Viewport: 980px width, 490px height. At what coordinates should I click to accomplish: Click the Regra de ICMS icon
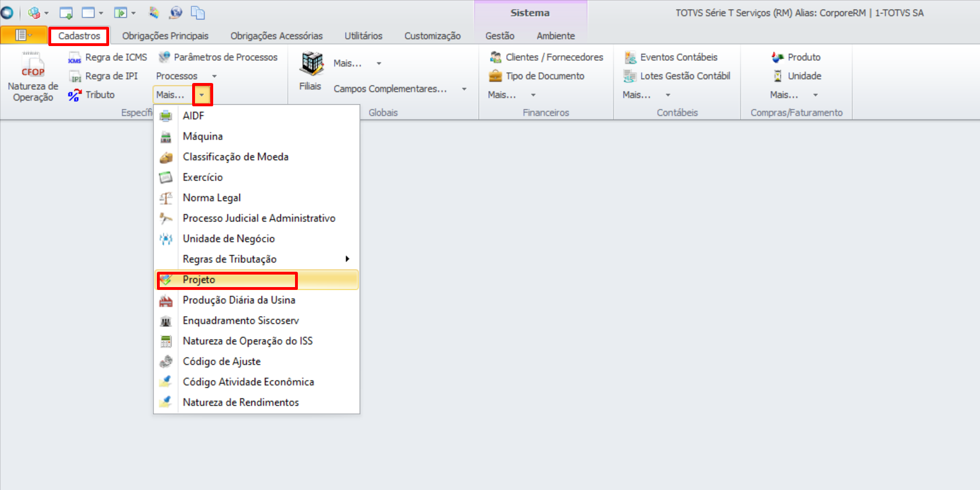(x=74, y=57)
